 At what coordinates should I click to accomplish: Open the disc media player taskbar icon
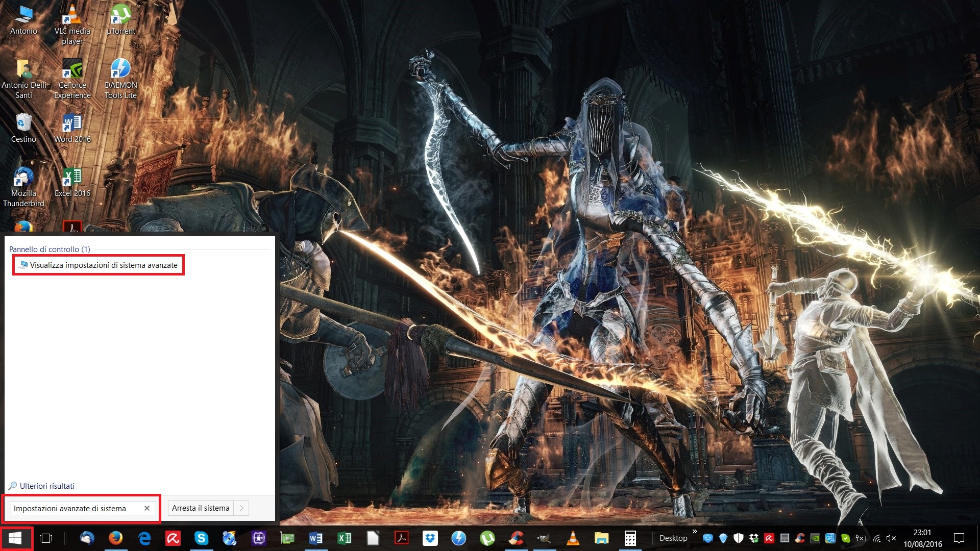(230, 538)
